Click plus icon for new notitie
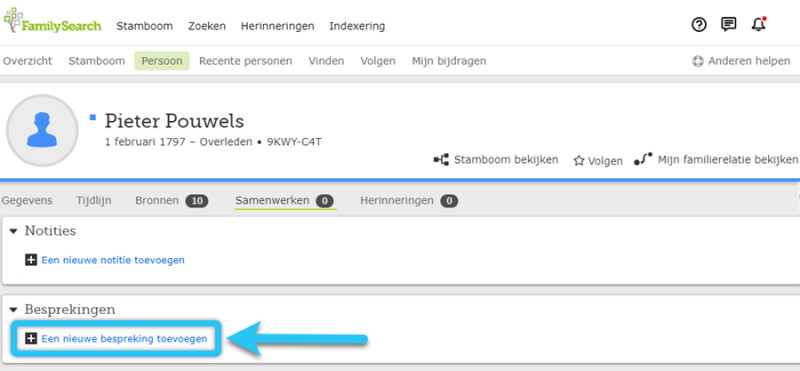800x371 pixels. (x=31, y=260)
